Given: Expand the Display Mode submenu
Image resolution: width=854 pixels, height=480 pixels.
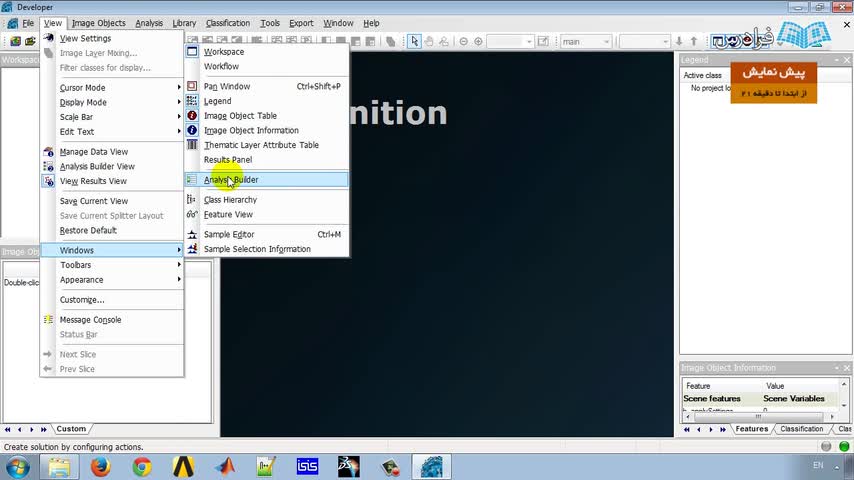Looking at the screenshot, I should coord(112,102).
